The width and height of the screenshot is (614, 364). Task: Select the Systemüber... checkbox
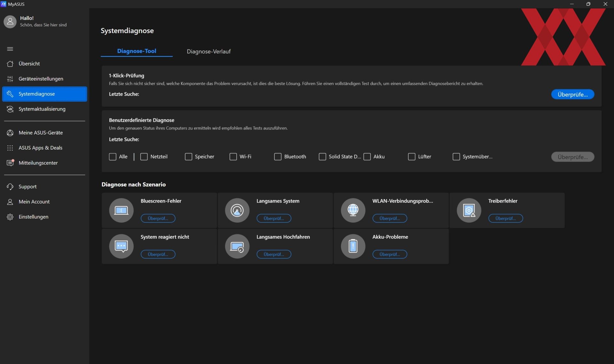click(x=456, y=157)
